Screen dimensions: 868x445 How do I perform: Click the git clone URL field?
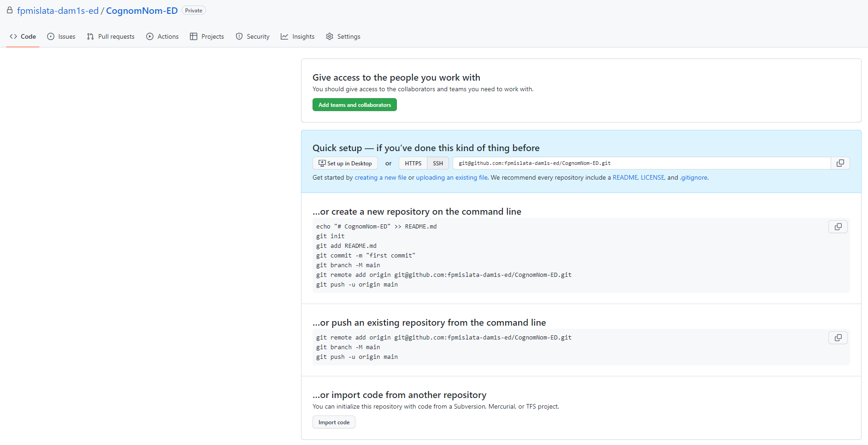tap(642, 163)
